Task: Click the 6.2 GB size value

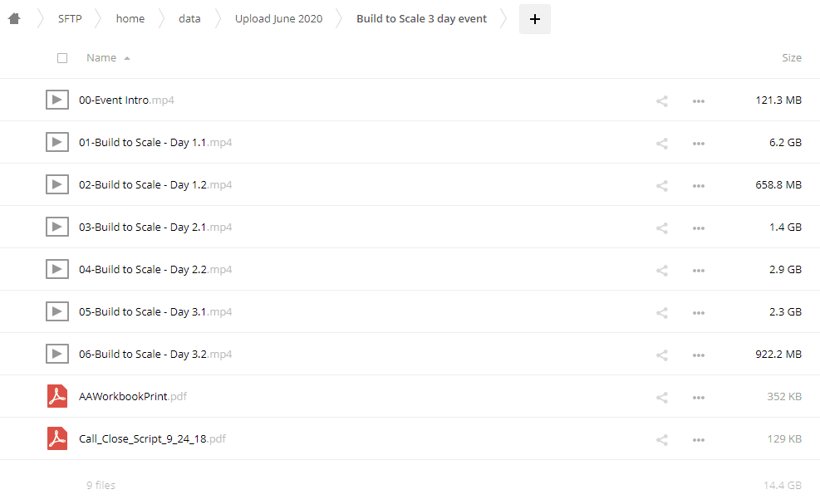Action: [785, 142]
